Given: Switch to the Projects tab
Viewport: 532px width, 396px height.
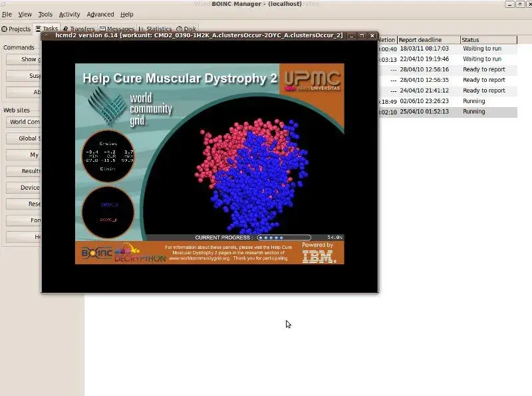Looking at the screenshot, I should 16,29.
